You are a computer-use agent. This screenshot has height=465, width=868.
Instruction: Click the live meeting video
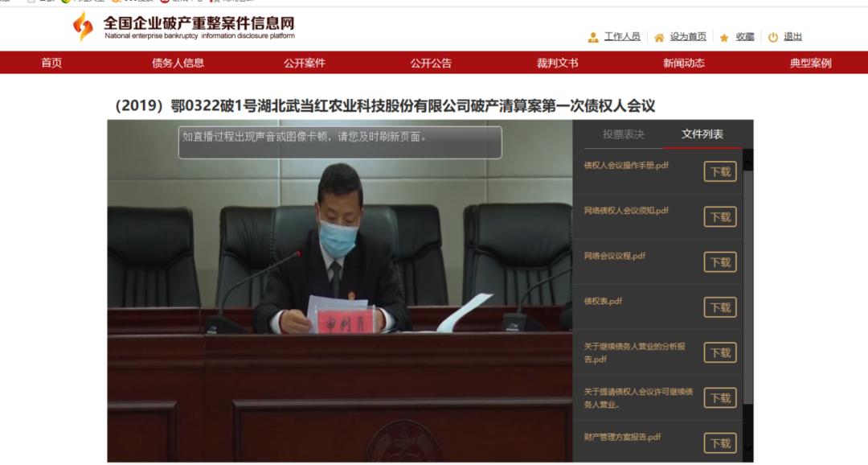[x=340, y=291]
